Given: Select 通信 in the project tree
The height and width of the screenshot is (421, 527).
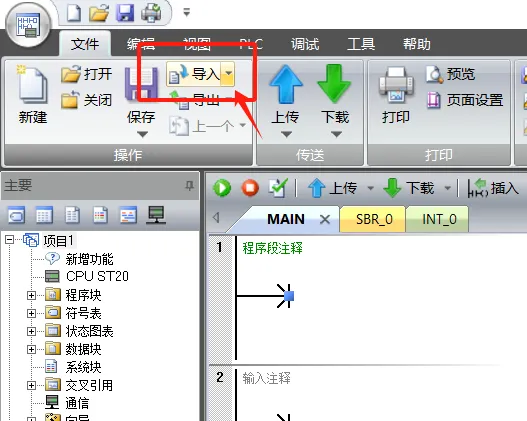Looking at the screenshot, I should 77,403.
